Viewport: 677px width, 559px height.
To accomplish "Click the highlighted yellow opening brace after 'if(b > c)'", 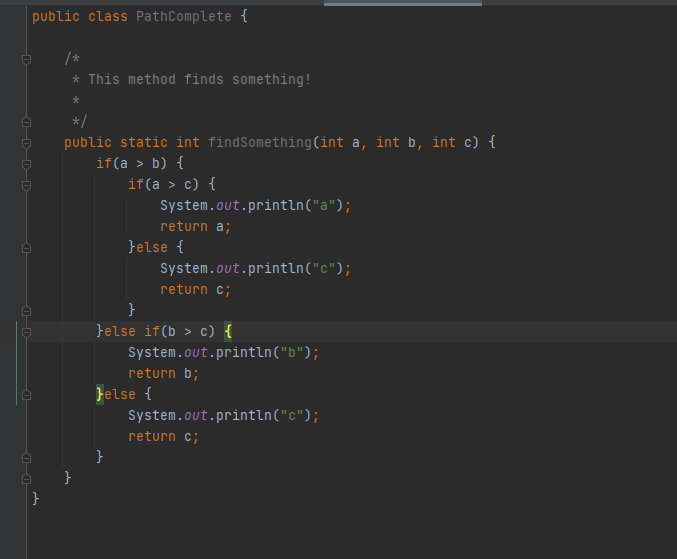I will pos(228,332).
